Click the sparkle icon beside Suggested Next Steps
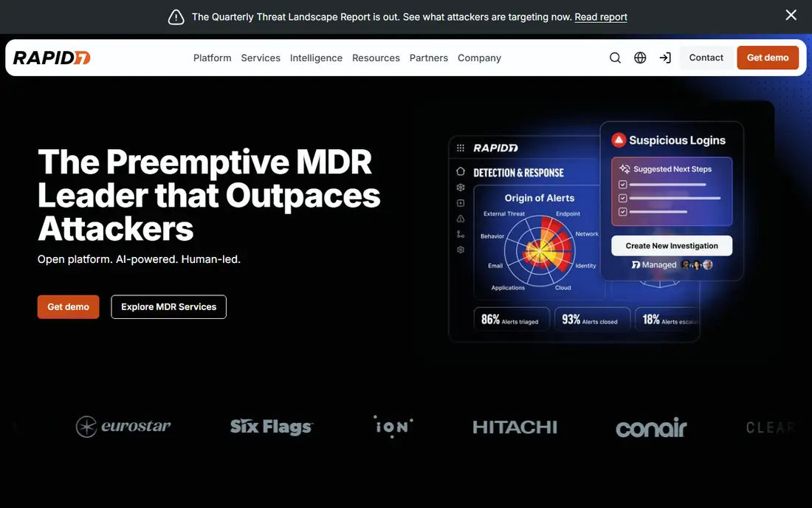This screenshot has height=508, width=812. point(625,169)
